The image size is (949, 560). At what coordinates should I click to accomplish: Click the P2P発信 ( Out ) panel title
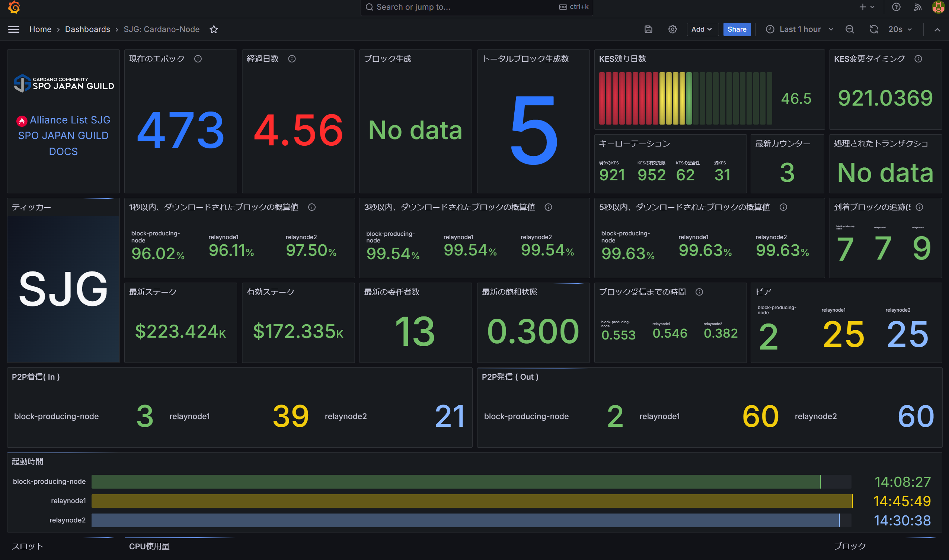[510, 377]
